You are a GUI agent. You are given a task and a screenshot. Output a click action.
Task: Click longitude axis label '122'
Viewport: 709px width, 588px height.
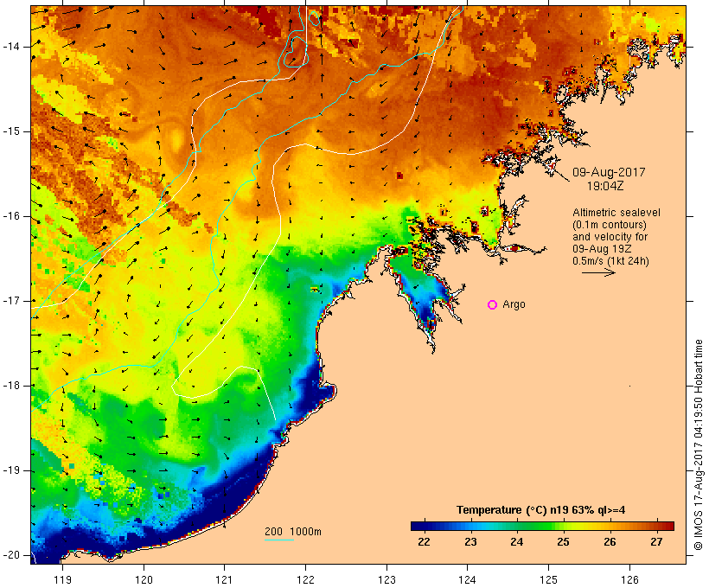tap(306, 580)
